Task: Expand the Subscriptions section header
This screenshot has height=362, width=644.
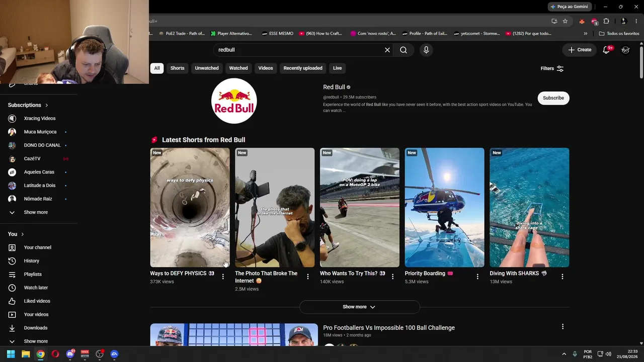Action: (x=28, y=105)
